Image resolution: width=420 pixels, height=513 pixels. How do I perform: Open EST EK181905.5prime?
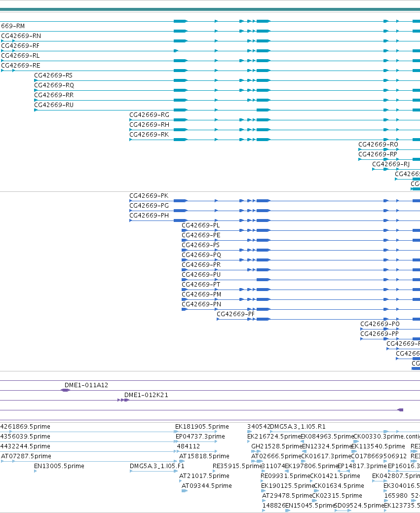tap(202, 427)
